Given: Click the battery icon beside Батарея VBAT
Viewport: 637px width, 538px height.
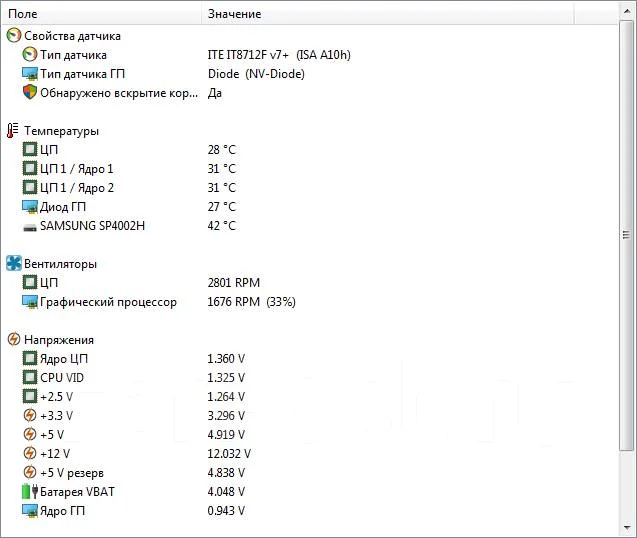Looking at the screenshot, I should [30, 491].
